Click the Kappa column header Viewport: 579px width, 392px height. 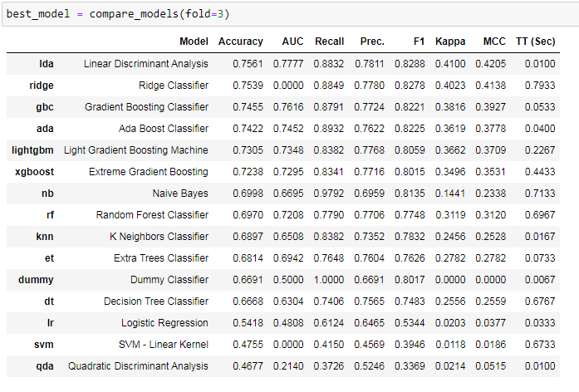click(x=450, y=42)
